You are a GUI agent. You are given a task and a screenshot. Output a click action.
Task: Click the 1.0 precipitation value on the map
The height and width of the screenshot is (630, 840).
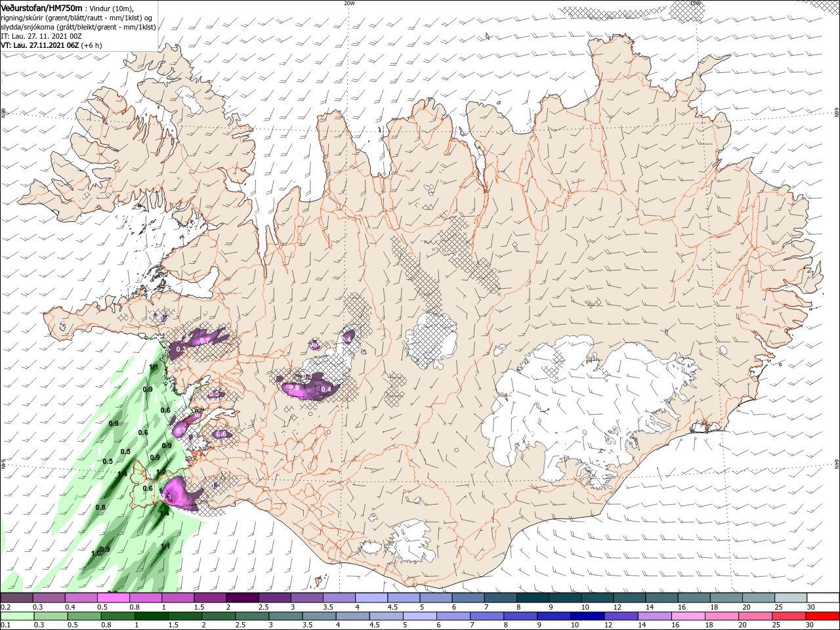point(96,553)
